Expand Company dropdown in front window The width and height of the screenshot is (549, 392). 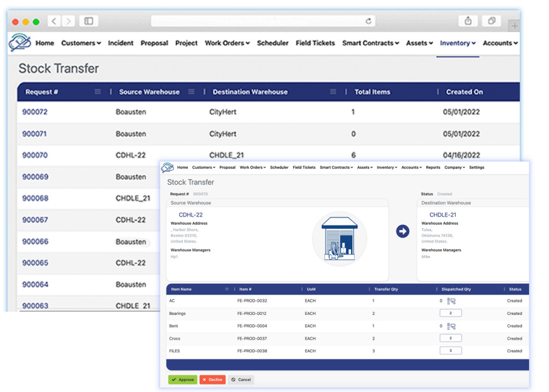pos(455,167)
